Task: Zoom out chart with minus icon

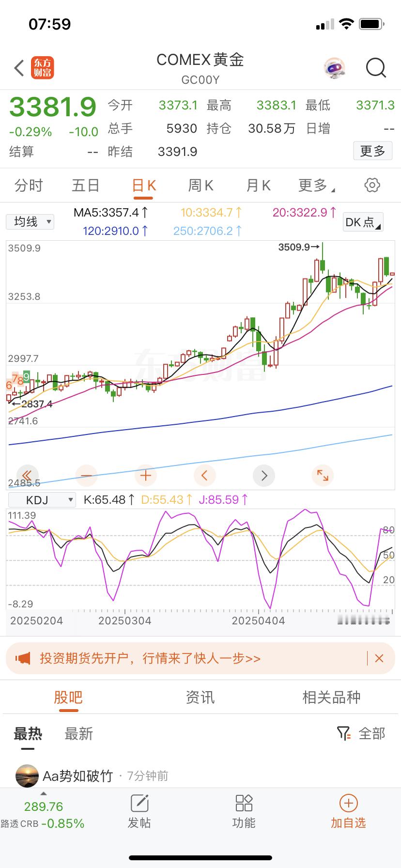Action: click(x=86, y=476)
